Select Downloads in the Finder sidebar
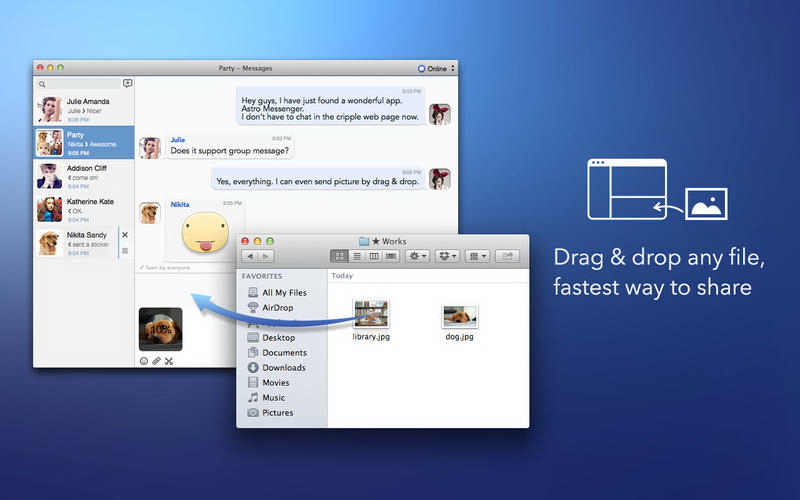 click(x=283, y=368)
